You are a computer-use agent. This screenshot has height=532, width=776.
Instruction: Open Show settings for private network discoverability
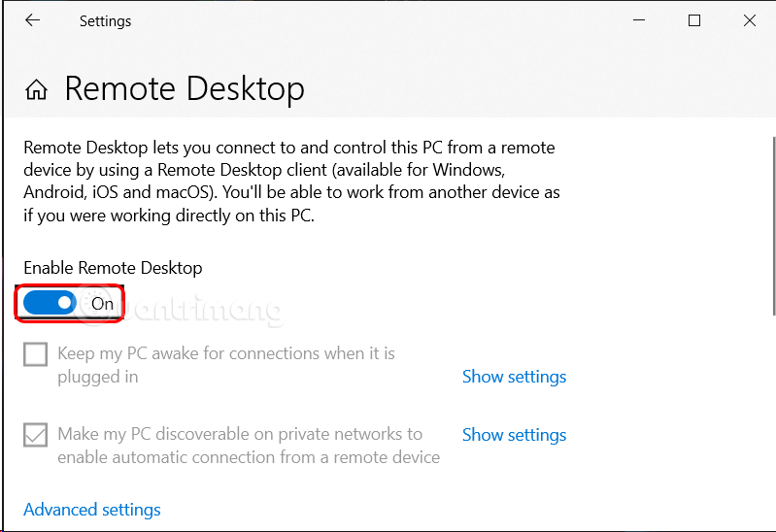click(514, 435)
